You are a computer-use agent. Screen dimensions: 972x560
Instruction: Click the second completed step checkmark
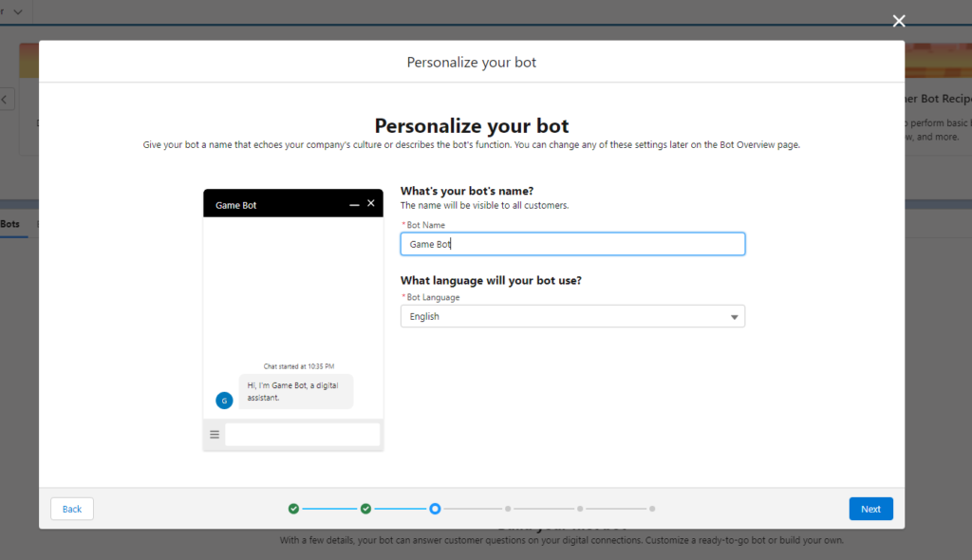[365, 509]
